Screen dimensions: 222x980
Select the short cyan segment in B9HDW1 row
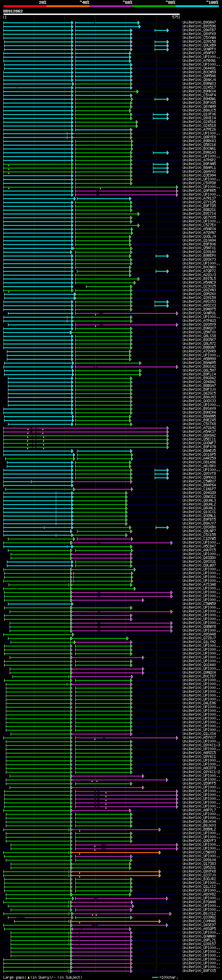[x=161, y=99]
